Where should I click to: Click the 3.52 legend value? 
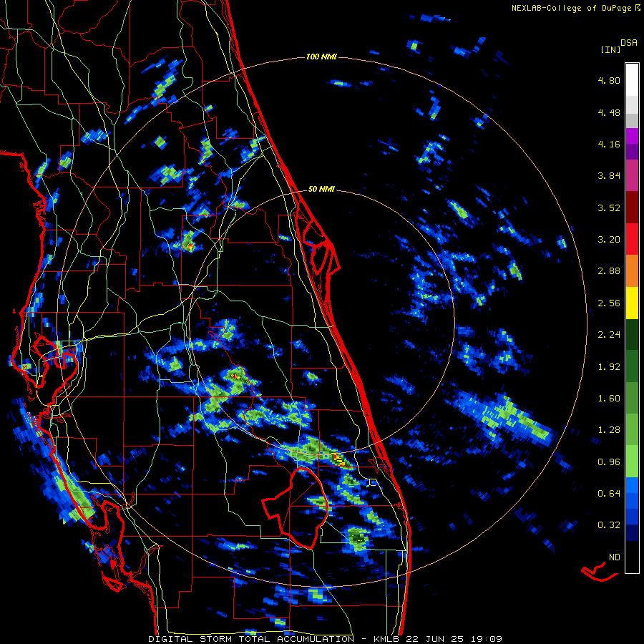point(609,208)
